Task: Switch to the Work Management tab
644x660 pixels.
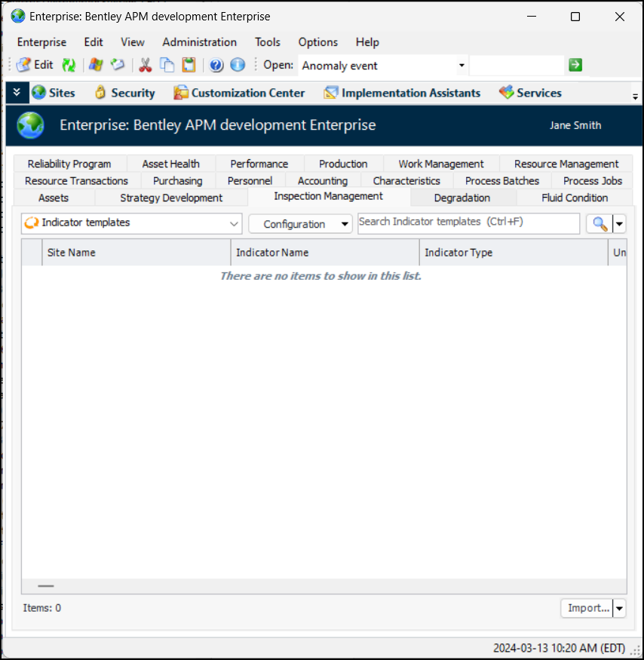Action: point(441,164)
